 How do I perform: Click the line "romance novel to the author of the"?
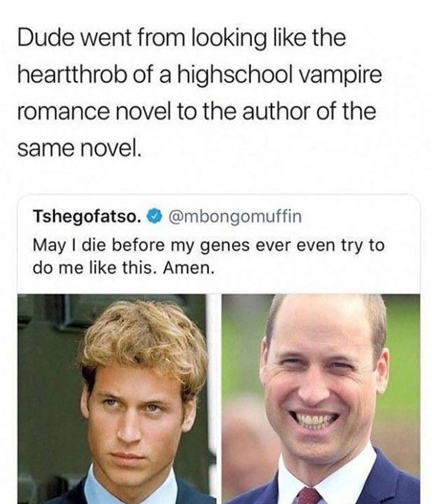pos(197,112)
